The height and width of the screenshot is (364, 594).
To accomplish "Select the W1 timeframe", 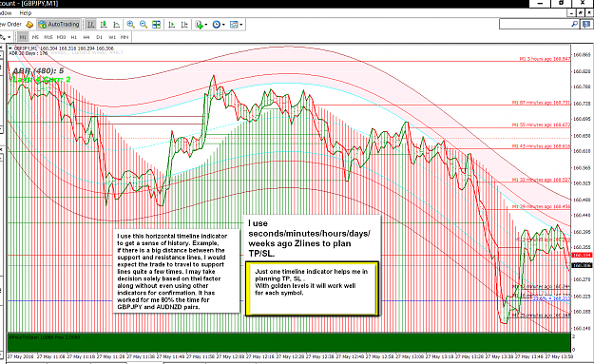I will pyautogui.click(x=112, y=37).
